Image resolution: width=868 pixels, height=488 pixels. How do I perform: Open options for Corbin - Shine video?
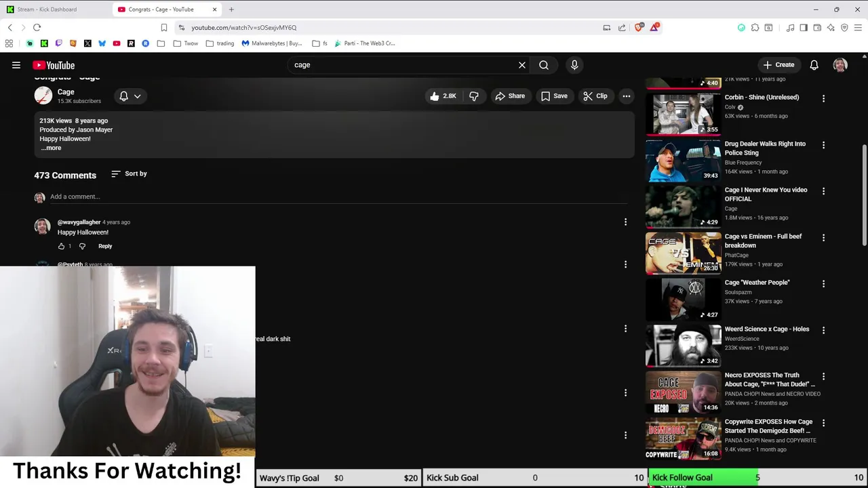tap(823, 99)
